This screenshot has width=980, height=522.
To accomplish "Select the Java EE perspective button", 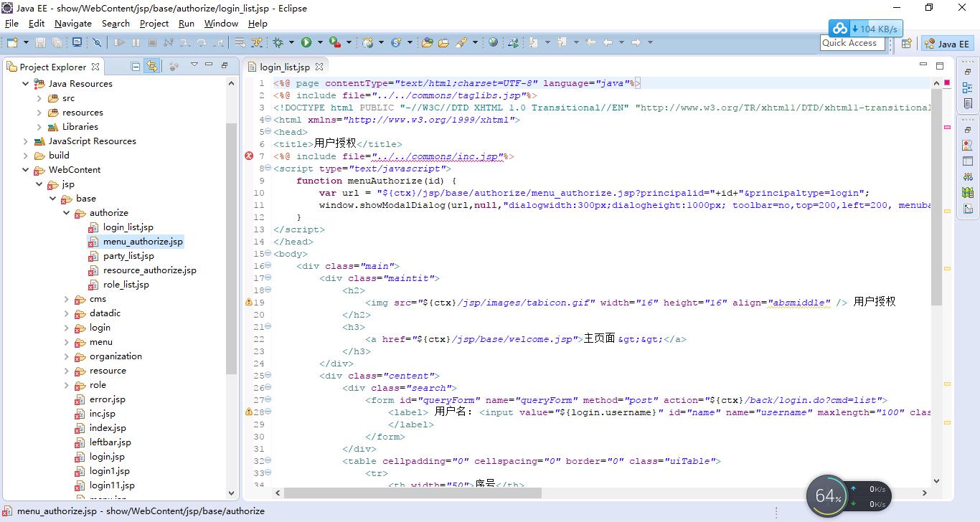I will pyautogui.click(x=948, y=44).
